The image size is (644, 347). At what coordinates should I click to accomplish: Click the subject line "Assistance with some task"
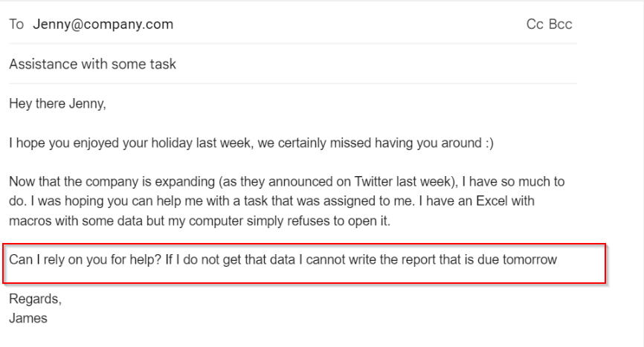coord(92,64)
